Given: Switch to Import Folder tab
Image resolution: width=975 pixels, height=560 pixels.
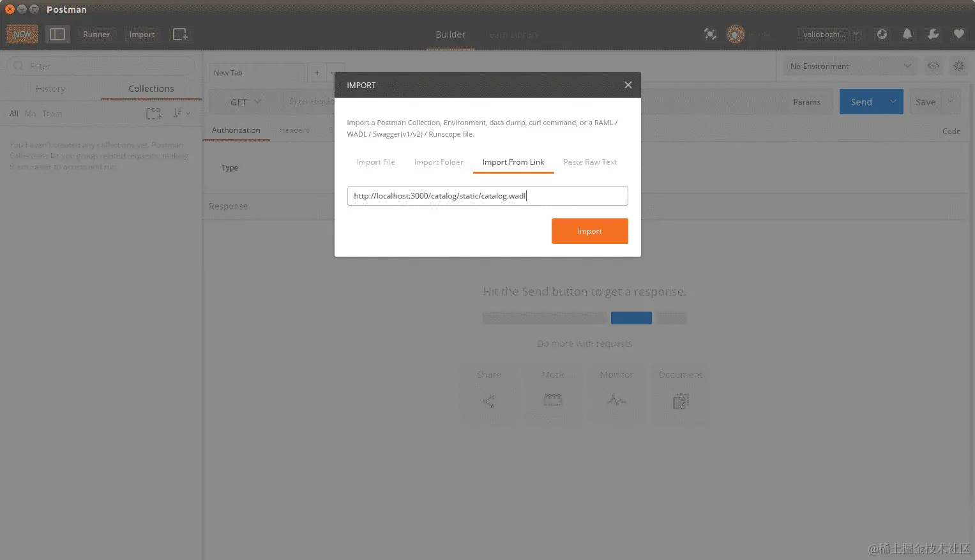Looking at the screenshot, I should coord(439,162).
